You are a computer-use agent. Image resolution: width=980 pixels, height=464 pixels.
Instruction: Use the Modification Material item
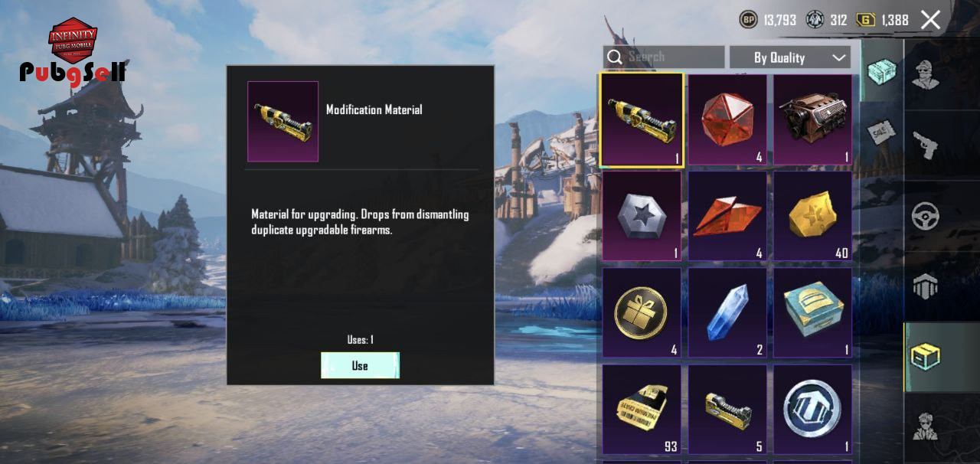360,365
